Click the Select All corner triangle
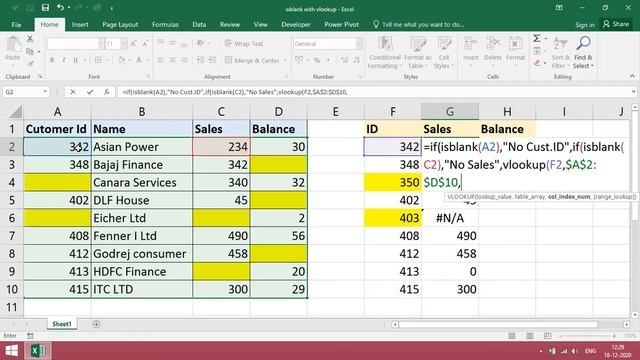 [15, 111]
